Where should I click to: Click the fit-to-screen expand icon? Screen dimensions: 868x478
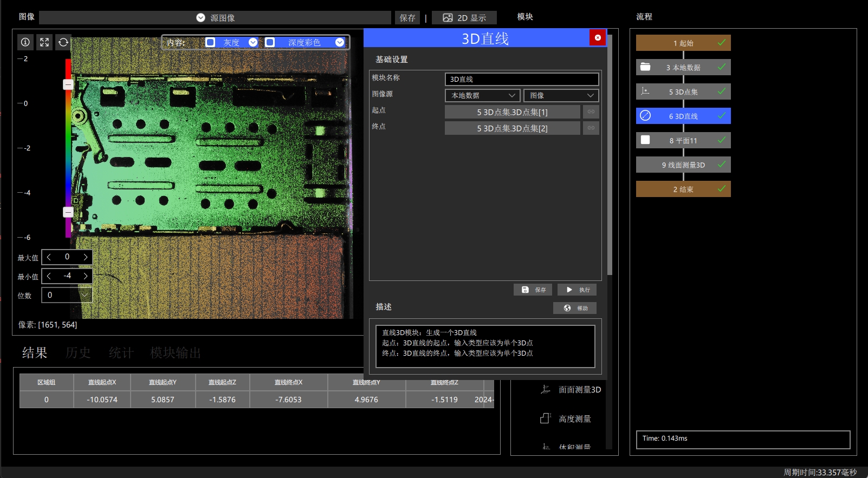coord(44,42)
